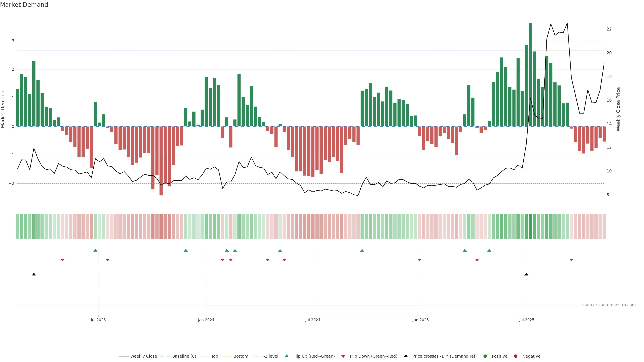Click the source sharemaestro.com text
The height and width of the screenshot is (362, 644).
609,305
